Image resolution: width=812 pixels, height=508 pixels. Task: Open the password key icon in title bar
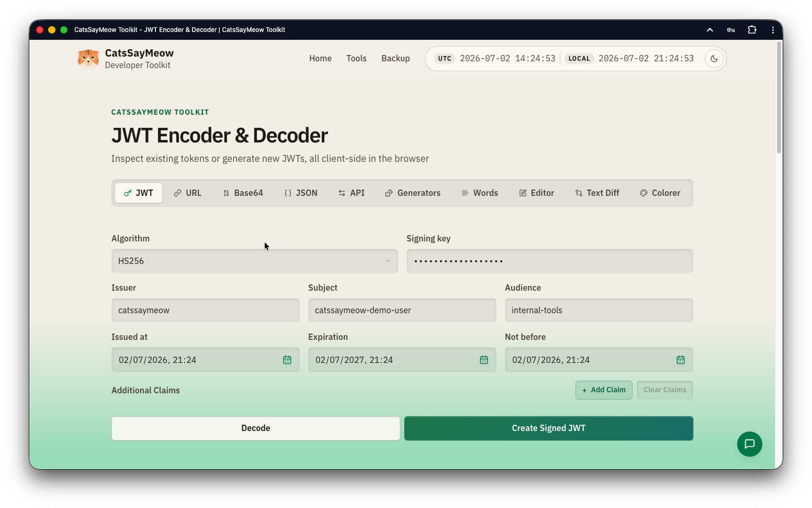point(731,30)
